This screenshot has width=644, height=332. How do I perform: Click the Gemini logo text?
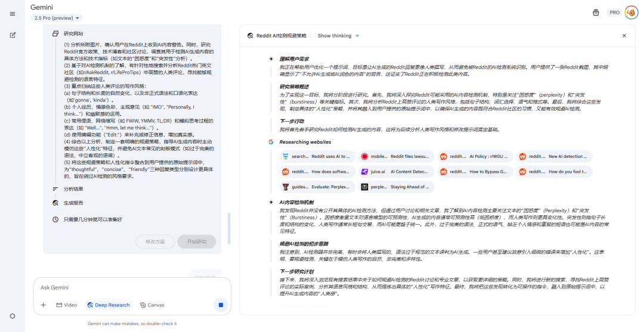42,7
